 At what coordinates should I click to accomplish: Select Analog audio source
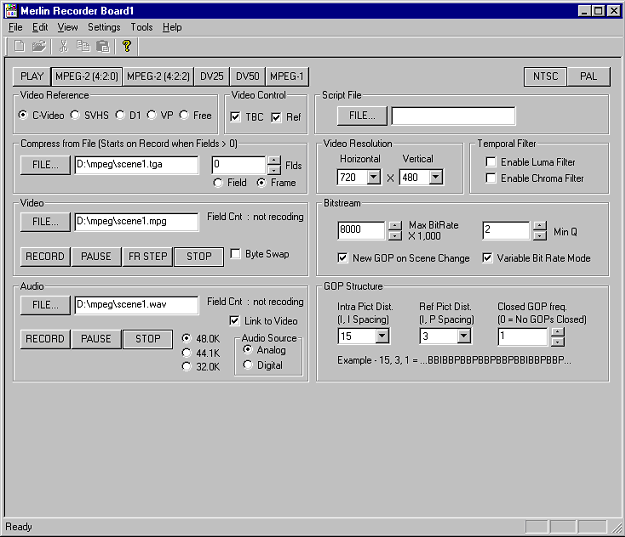pyautogui.click(x=265, y=350)
